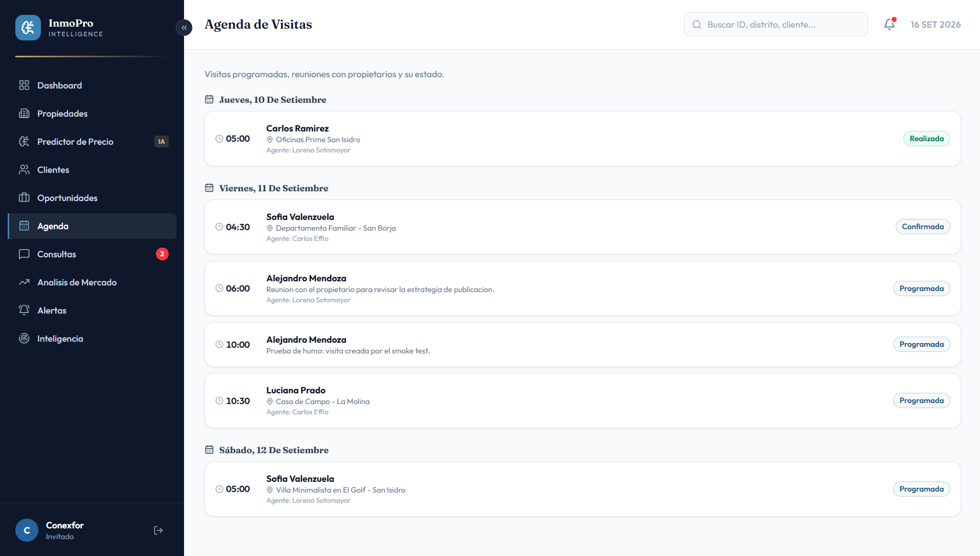Viewport: 980px width, 556px height.
Task: Click the Agenda calendar icon in sidebar
Action: pyautogui.click(x=24, y=226)
